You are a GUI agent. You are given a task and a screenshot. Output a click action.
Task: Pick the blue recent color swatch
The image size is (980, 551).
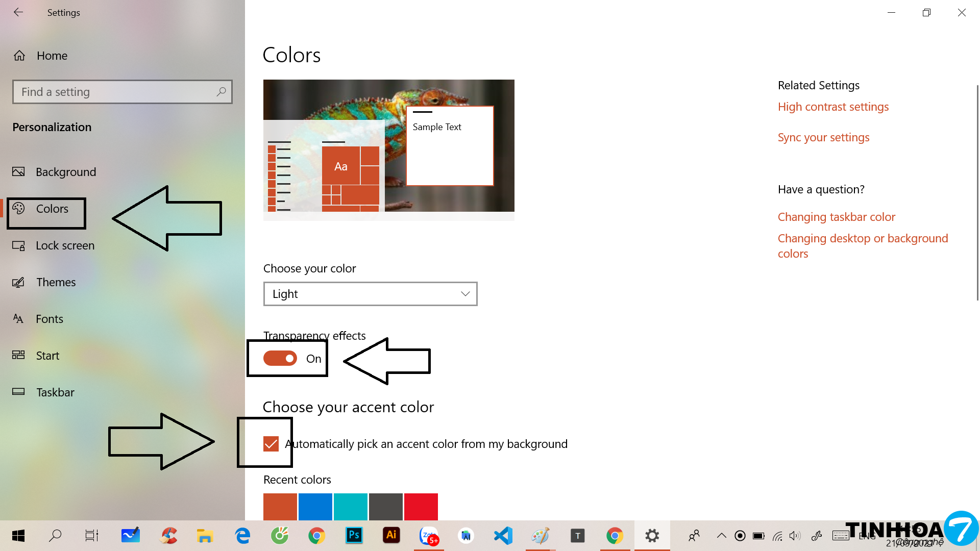point(315,506)
